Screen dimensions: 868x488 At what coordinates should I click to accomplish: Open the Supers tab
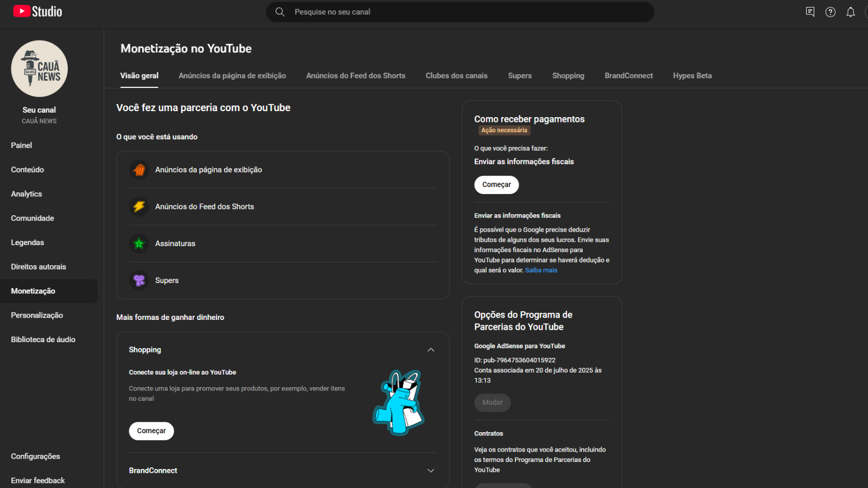[520, 76]
